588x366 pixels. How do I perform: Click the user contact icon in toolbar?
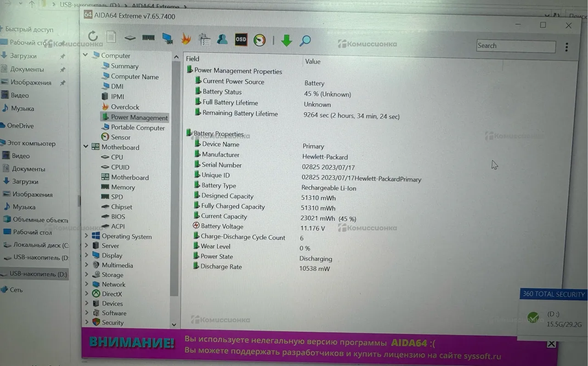pyautogui.click(x=222, y=40)
